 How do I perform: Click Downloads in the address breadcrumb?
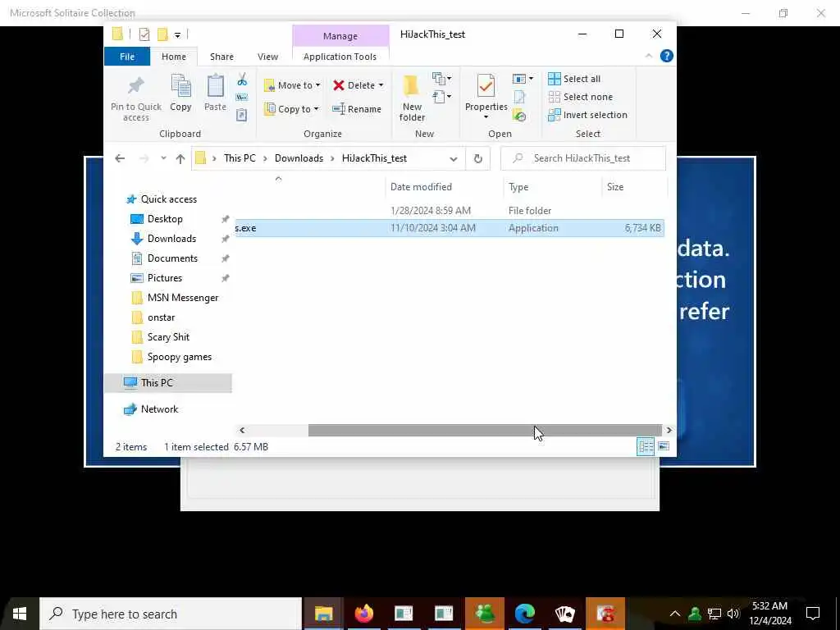tap(299, 158)
